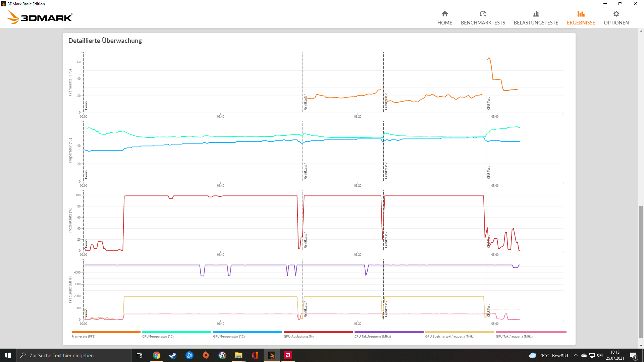
Task: Click the GPU Taktfrequenz pink color bar
Action: click(x=531, y=332)
